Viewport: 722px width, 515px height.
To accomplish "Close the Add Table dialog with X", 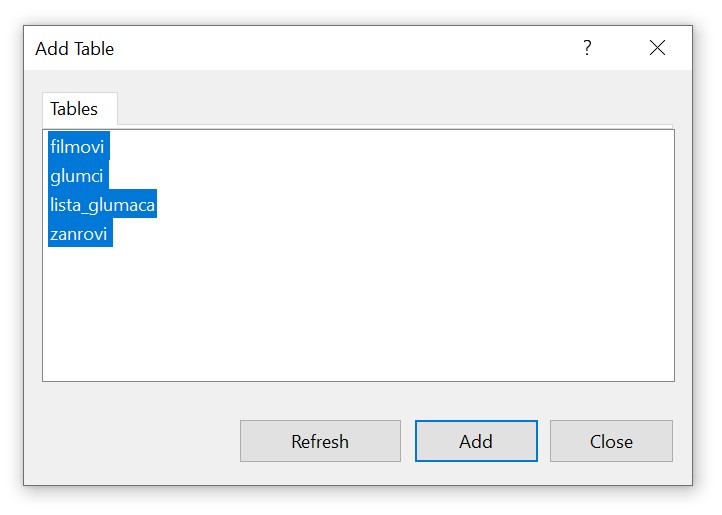I will pyautogui.click(x=657, y=48).
